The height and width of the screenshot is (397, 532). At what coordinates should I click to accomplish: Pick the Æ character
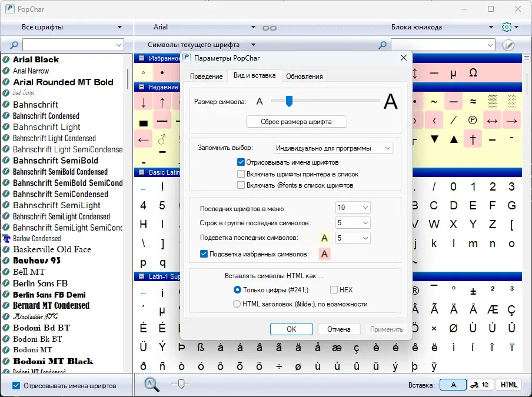tap(492, 309)
